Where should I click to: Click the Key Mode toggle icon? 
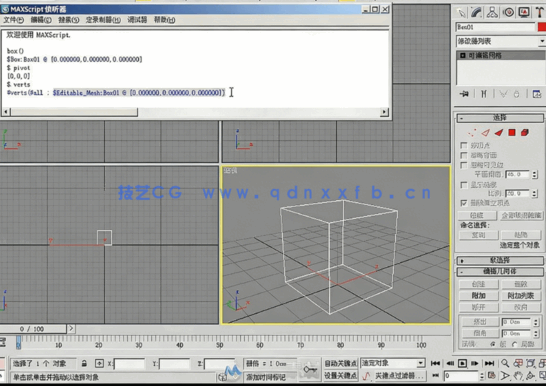tap(436, 376)
